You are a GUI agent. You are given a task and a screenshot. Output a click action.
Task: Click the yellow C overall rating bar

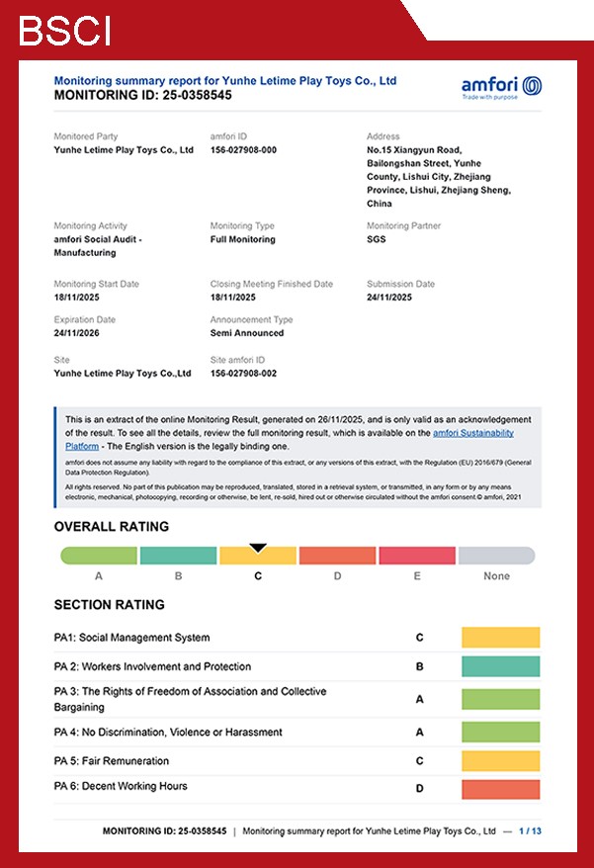[x=258, y=558]
